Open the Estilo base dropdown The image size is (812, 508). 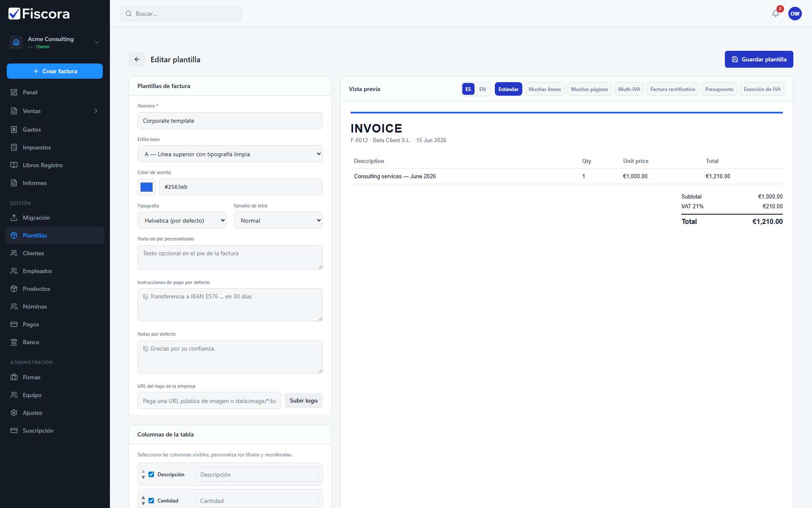click(x=230, y=154)
